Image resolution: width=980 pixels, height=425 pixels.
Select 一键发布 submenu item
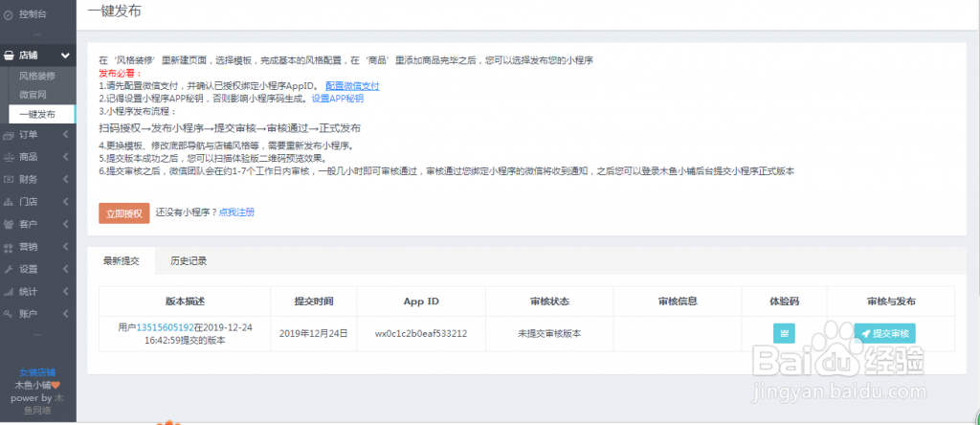coord(41,114)
